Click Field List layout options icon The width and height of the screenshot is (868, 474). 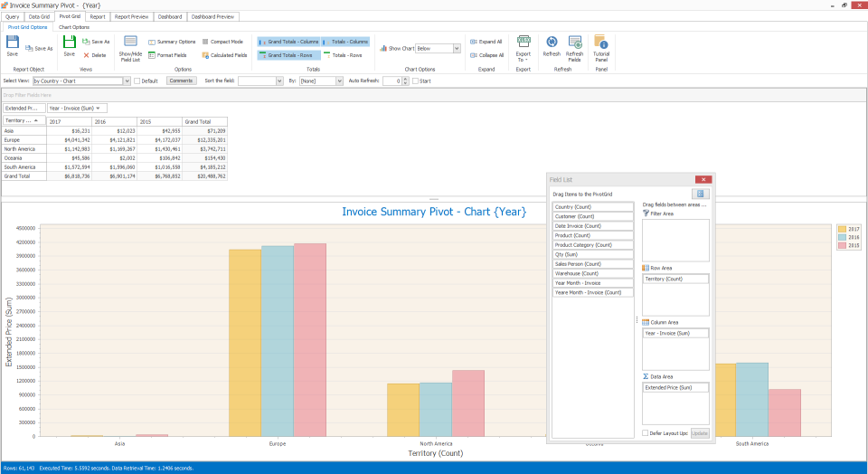click(x=700, y=194)
